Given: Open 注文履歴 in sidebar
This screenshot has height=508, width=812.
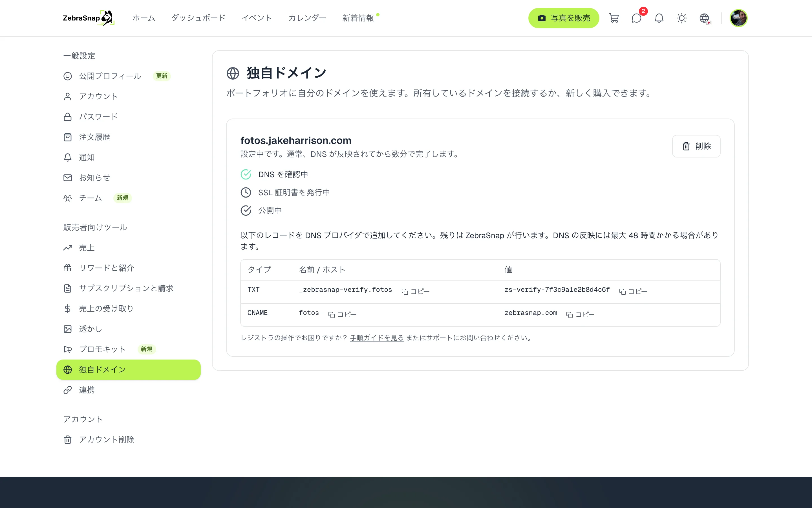Looking at the screenshot, I should [129, 137].
